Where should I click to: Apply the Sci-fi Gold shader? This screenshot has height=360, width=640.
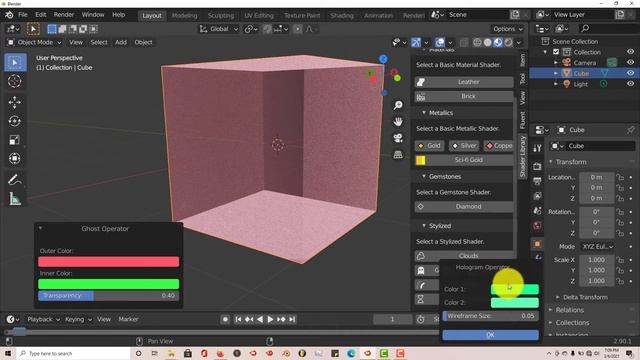pos(464,160)
